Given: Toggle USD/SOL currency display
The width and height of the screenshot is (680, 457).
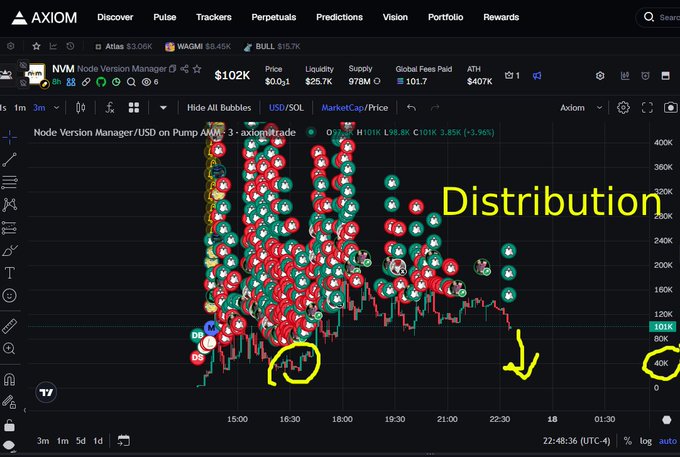Looking at the screenshot, I should 286,108.
